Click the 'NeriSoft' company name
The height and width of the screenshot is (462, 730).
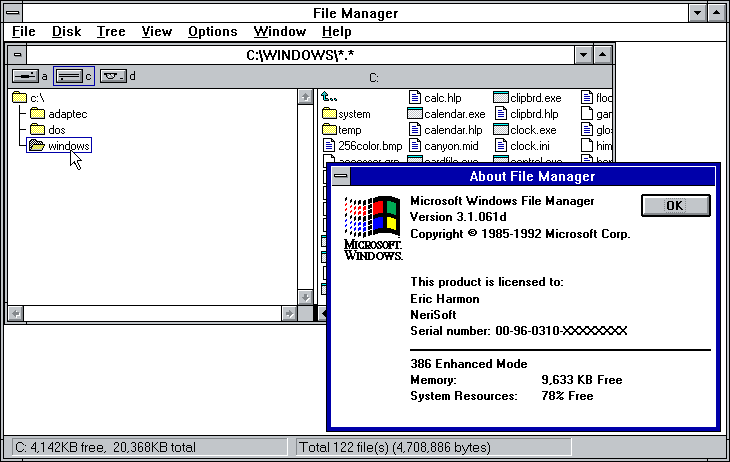(x=433, y=315)
